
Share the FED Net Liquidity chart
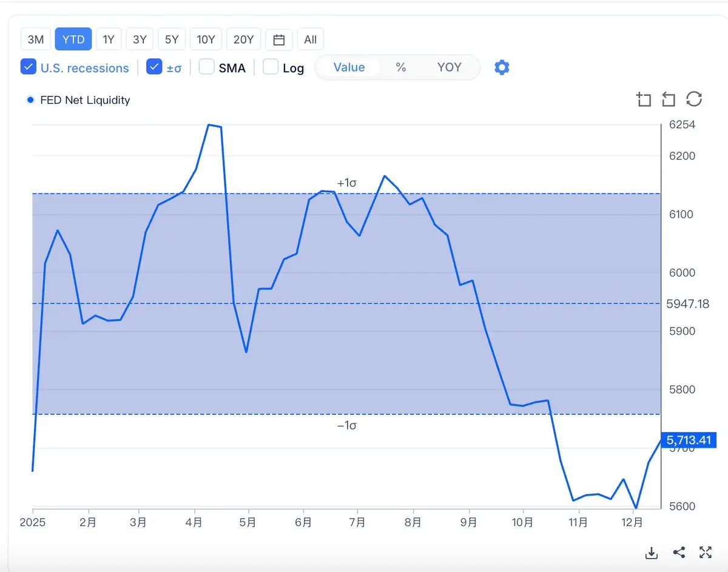(x=679, y=553)
